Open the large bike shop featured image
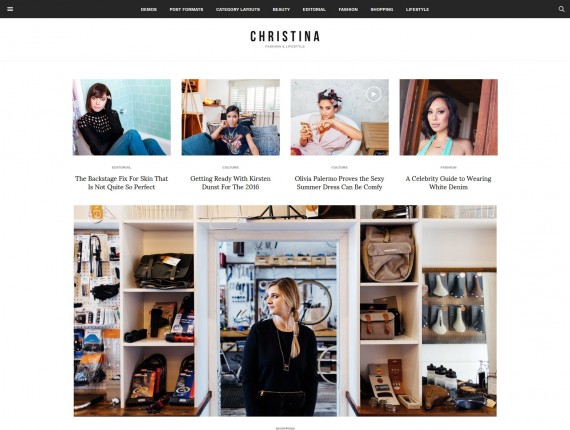 click(285, 311)
